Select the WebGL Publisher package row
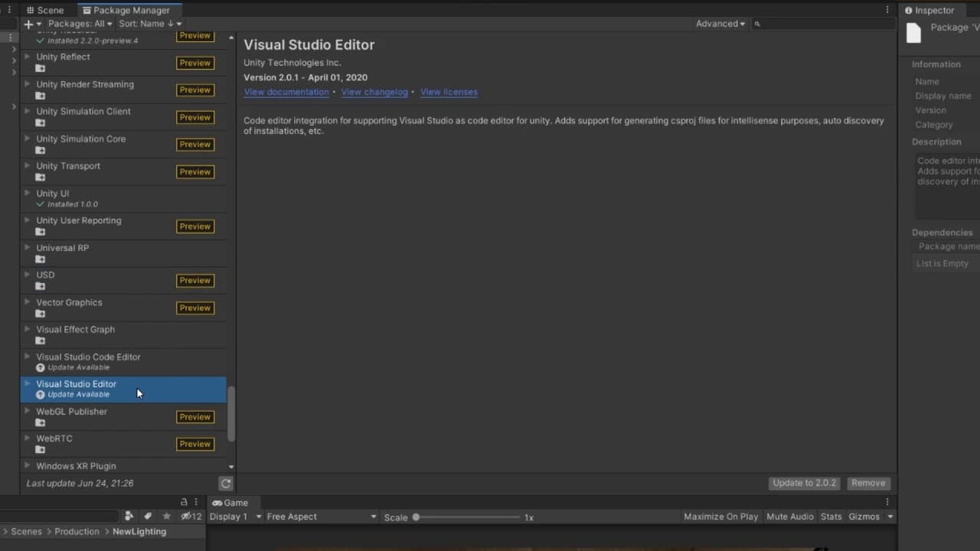The width and height of the screenshot is (980, 551). (x=123, y=417)
